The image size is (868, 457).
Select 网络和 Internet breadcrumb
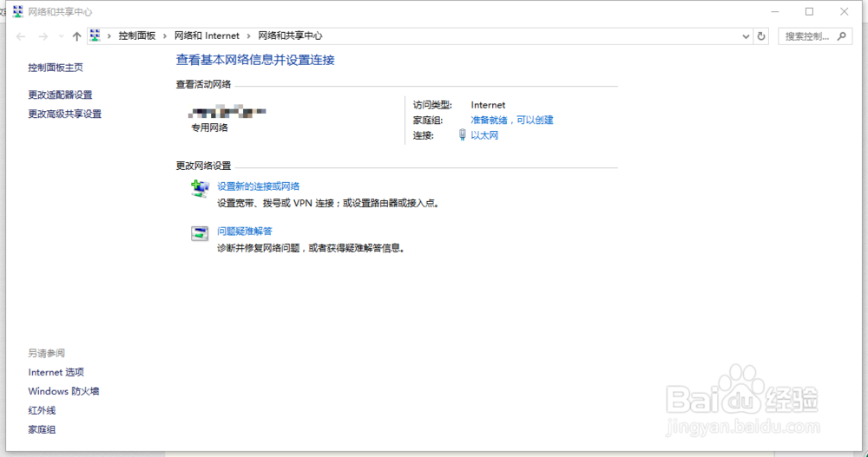pyautogui.click(x=207, y=36)
